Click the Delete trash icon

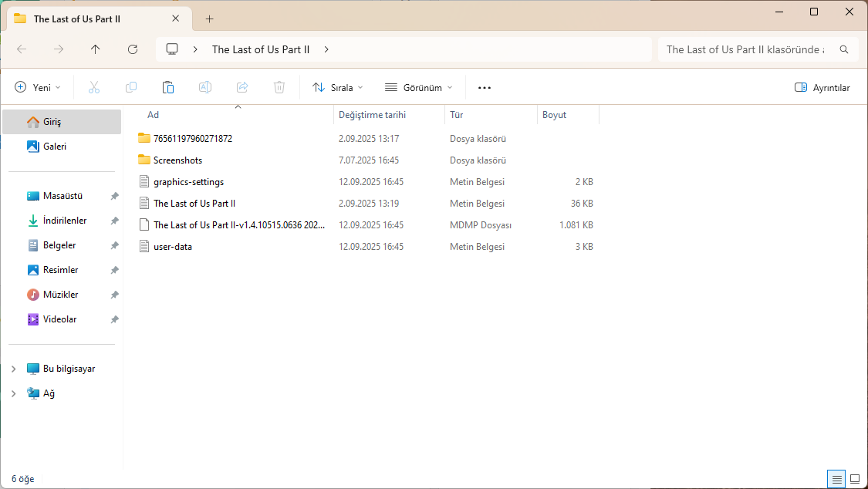pyautogui.click(x=279, y=87)
